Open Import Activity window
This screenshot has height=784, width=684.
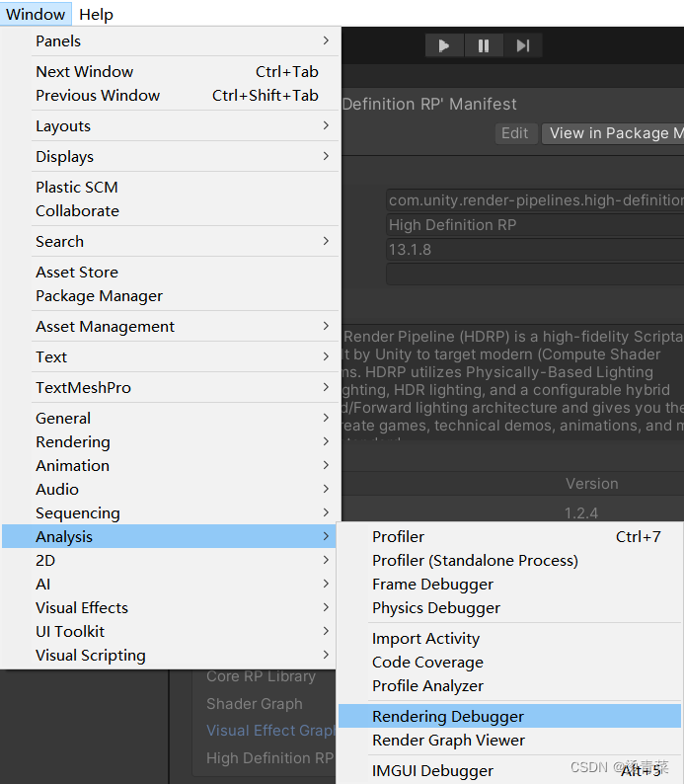click(509, 639)
